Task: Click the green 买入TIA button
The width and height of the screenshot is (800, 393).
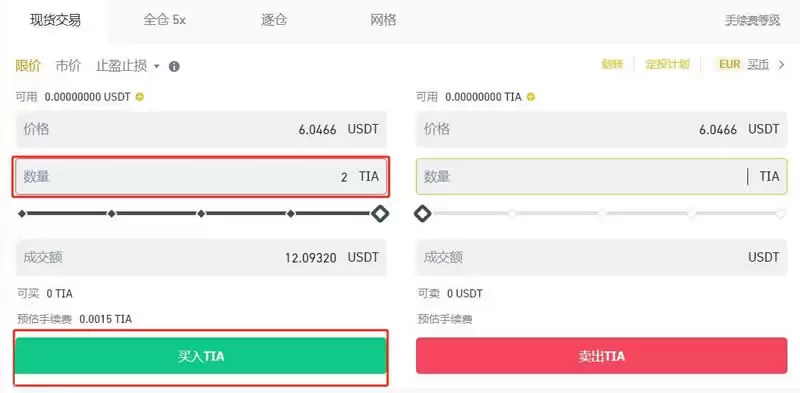Action: (x=201, y=356)
